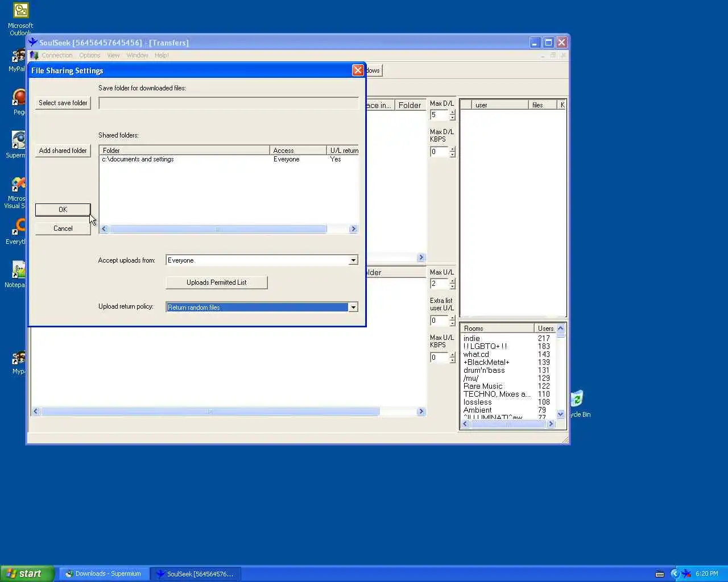Open Accept uploads from dropdown
The width and height of the screenshot is (728, 582).
tap(353, 260)
